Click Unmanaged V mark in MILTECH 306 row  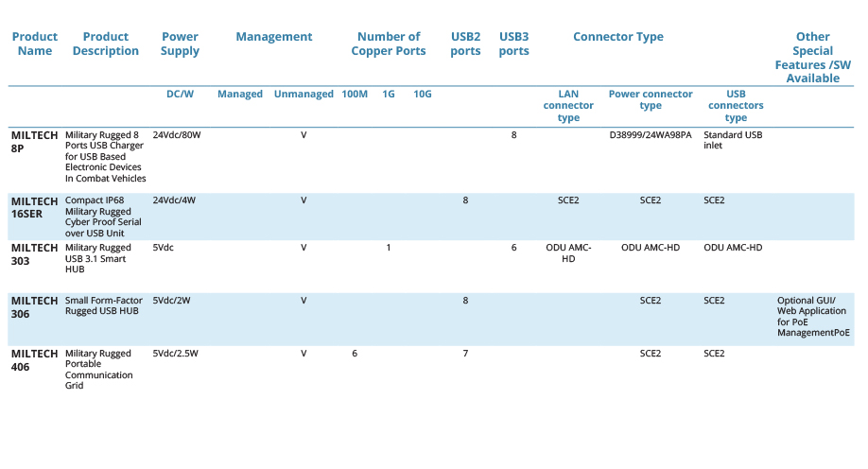(304, 301)
